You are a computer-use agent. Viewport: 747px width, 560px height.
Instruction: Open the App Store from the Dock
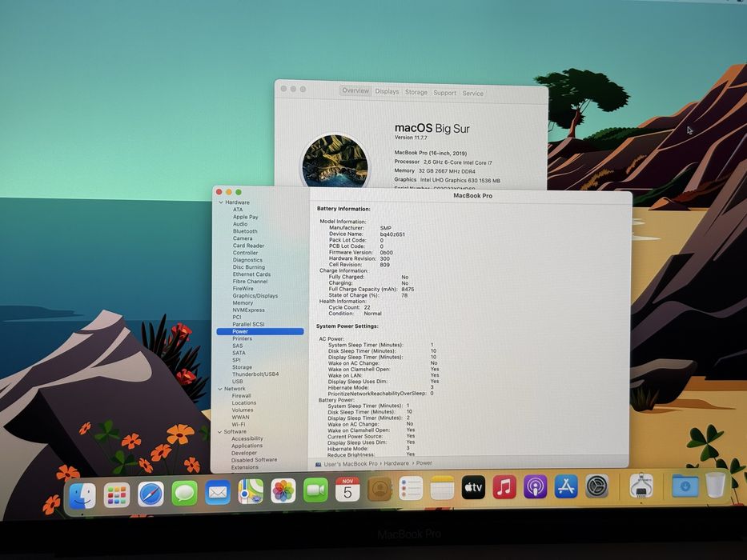[566, 486]
